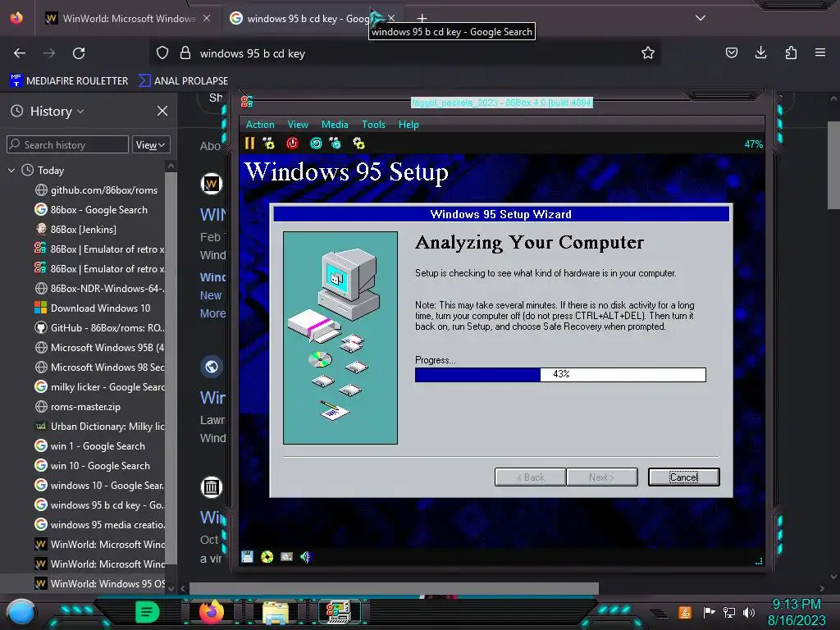Open the 86Box Action menu
The width and height of the screenshot is (840, 630).
[260, 125]
